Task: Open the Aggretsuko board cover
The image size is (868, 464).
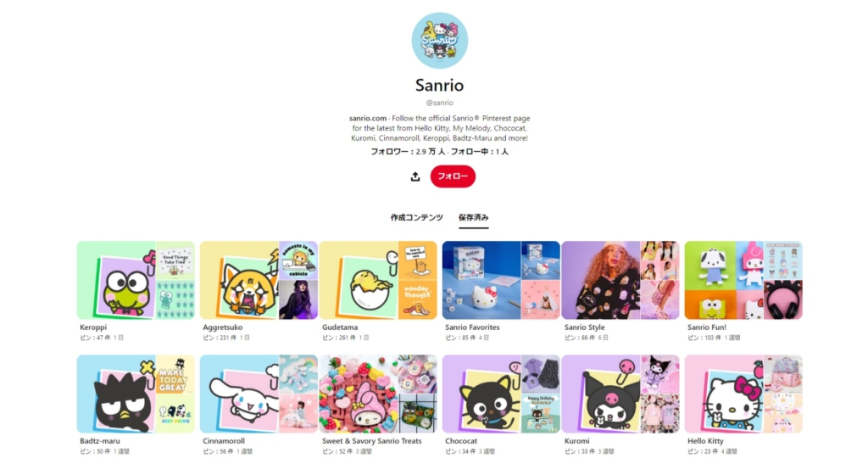Action: [x=259, y=280]
